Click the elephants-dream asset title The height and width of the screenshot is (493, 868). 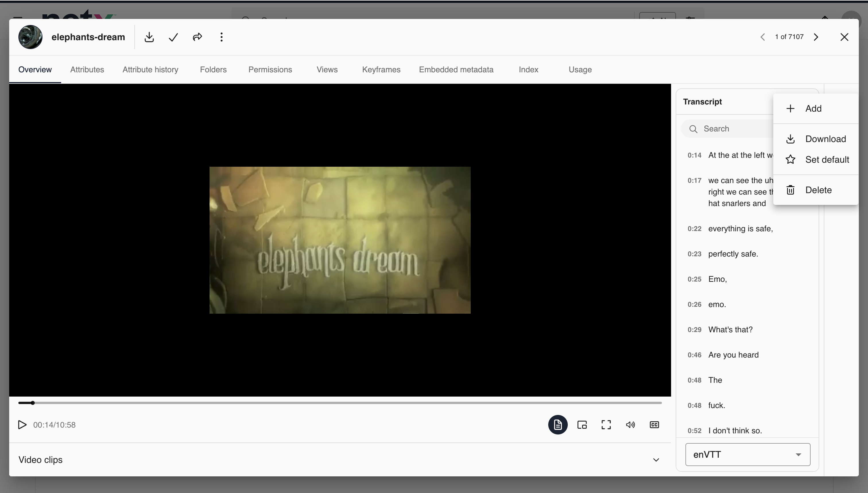coord(88,37)
